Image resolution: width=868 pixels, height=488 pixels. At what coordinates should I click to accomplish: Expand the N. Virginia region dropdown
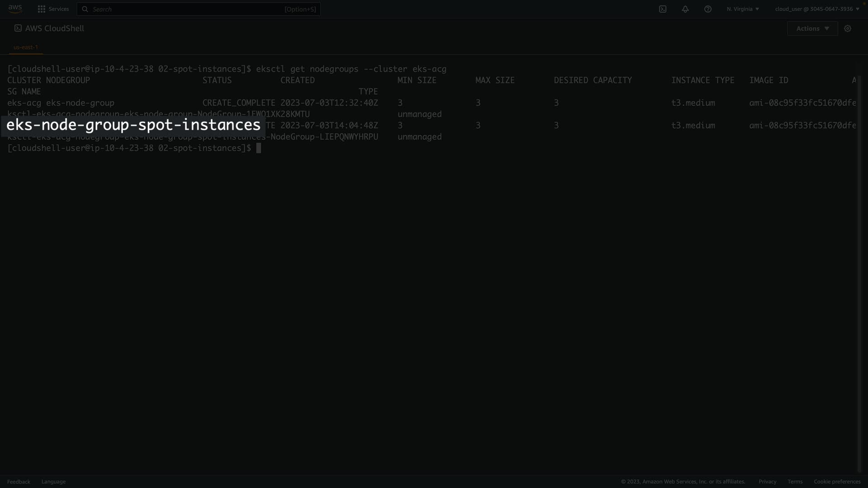pos(743,9)
